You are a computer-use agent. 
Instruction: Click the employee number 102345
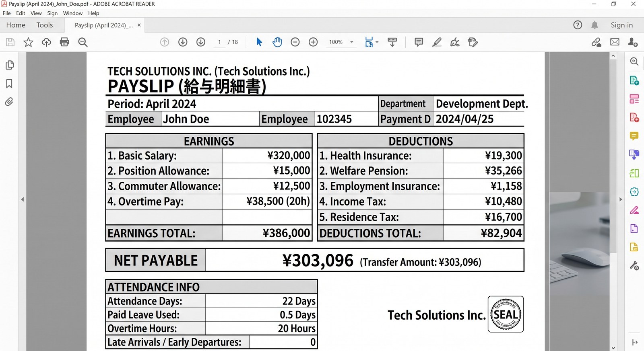(x=334, y=119)
